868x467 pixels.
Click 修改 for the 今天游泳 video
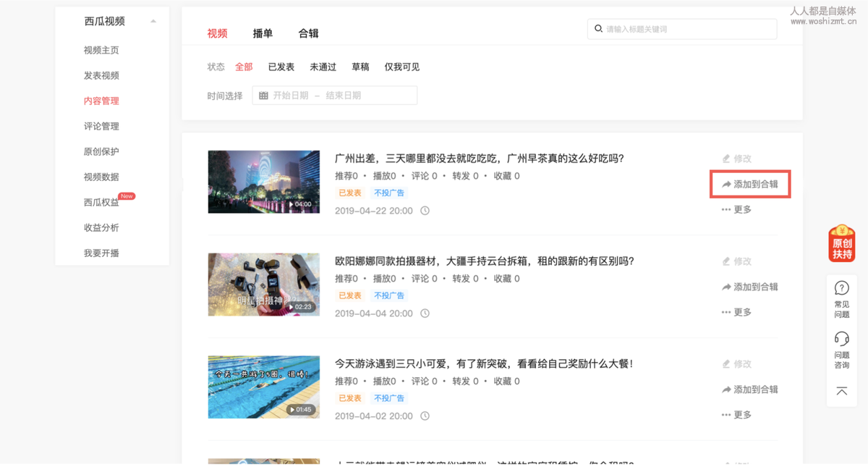tap(737, 364)
